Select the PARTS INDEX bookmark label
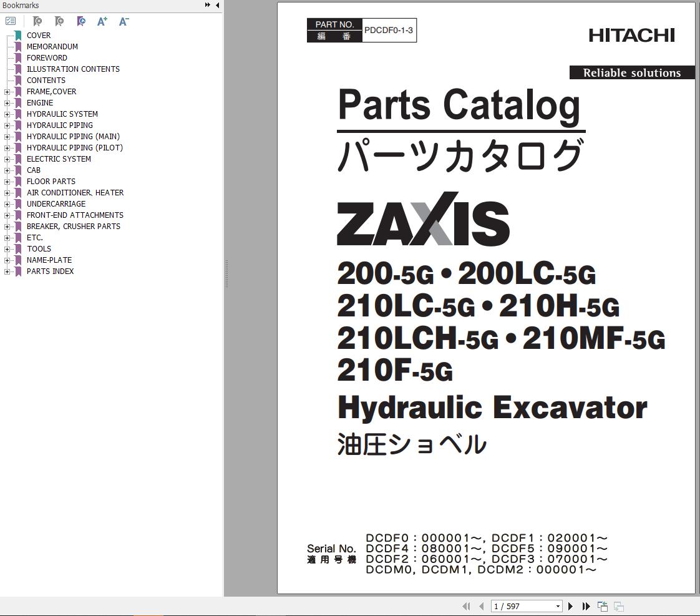 [x=50, y=271]
